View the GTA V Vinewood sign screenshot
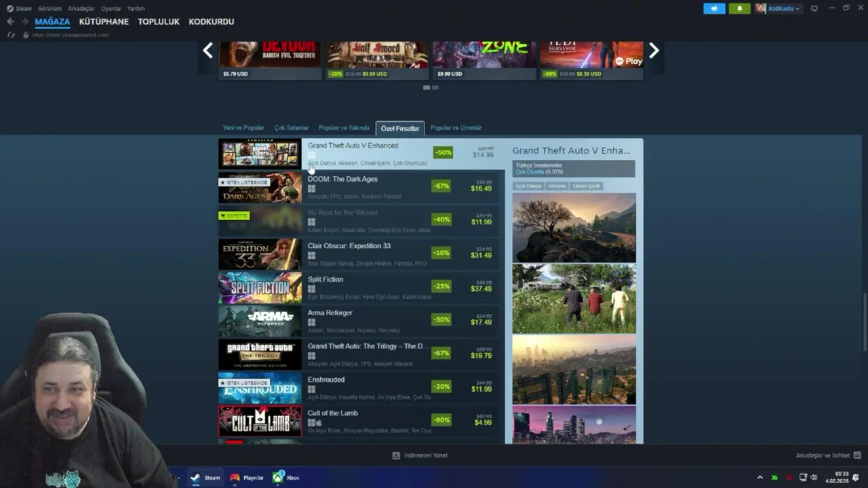 (x=574, y=370)
